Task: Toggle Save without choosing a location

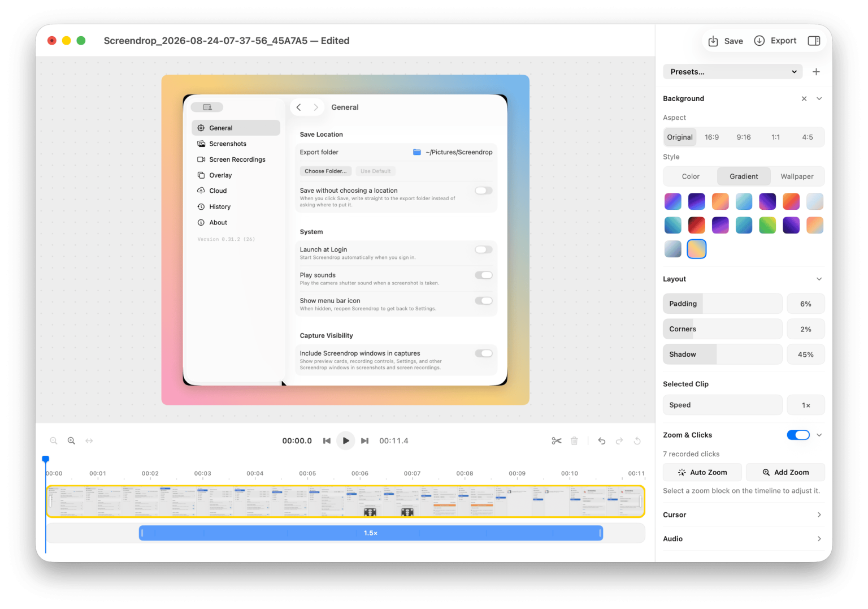Action: pos(484,191)
